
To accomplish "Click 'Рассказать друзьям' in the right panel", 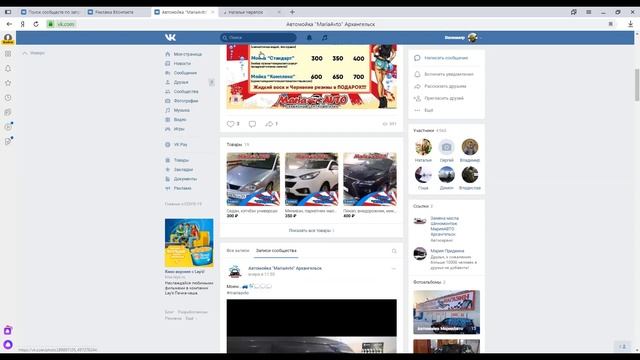I will [x=446, y=86].
